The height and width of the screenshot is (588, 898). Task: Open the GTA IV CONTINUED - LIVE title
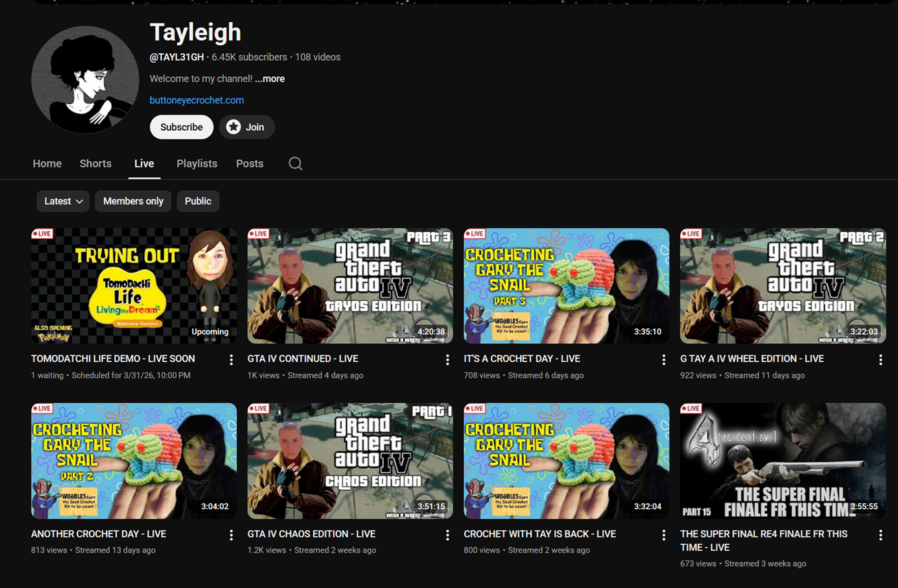(303, 359)
